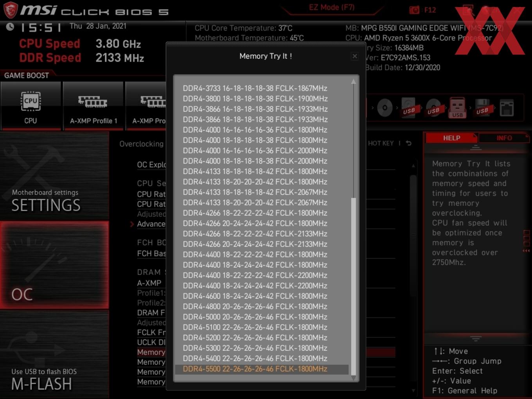Viewport: 532px width, 399px height.
Task: Select DDR4-4266 20-24-24-24-42 FCLK-2133MHz
Action: (255, 244)
